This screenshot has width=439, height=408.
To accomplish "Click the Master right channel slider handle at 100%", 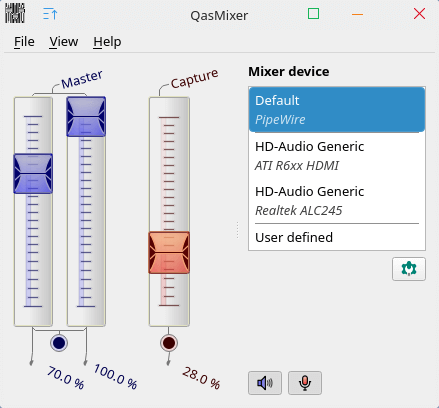I will tap(86, 117).
